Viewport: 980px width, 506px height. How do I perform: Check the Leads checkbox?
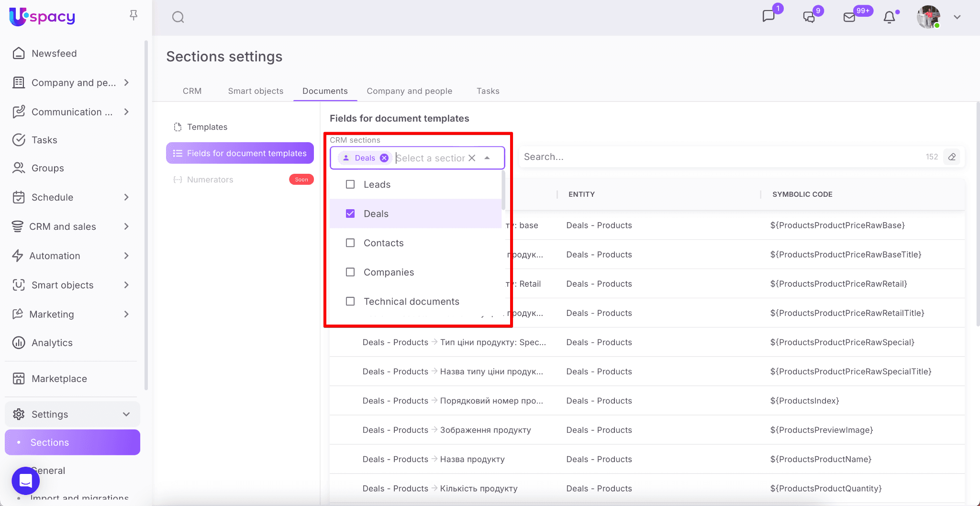pos(350,184)
